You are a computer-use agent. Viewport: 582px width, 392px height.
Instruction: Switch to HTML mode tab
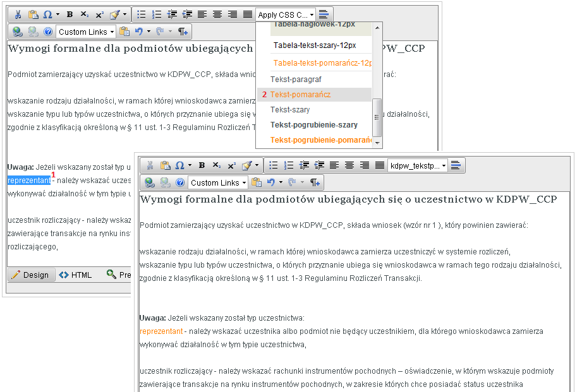click(75, 275)
